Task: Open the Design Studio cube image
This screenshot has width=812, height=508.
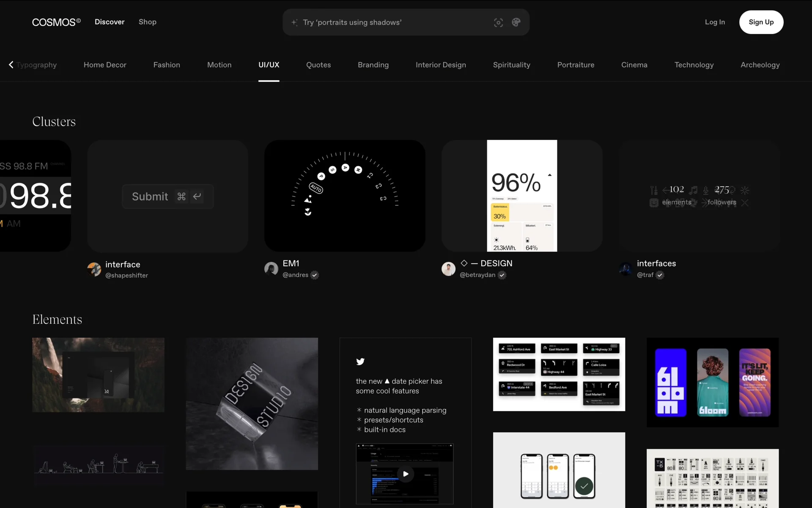Action: click(252, 403)
